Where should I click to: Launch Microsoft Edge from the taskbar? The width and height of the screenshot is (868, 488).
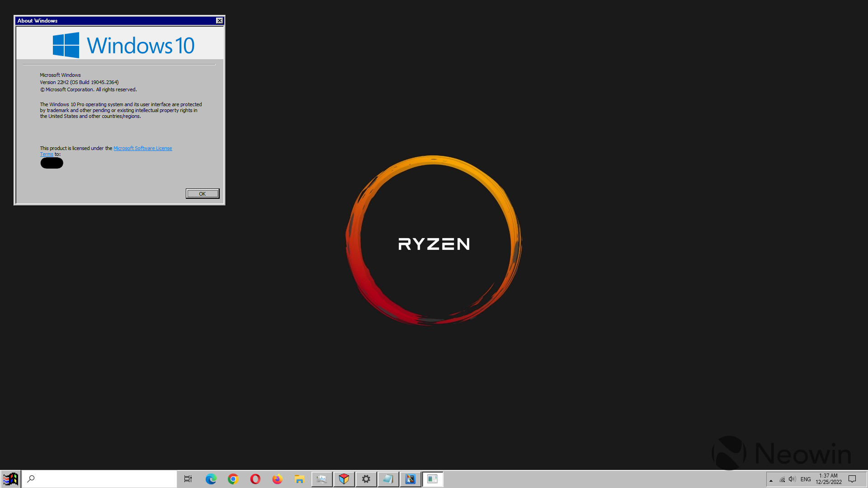click(x=211, y=479)
